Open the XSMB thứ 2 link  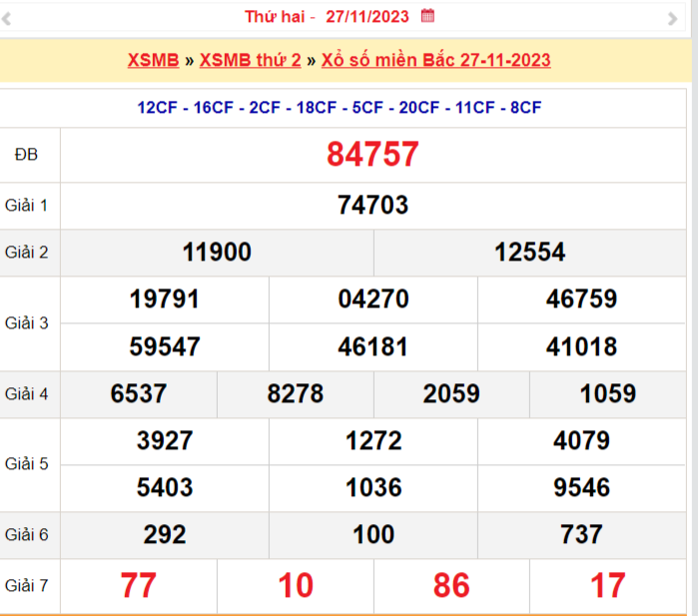pos(250,60)
